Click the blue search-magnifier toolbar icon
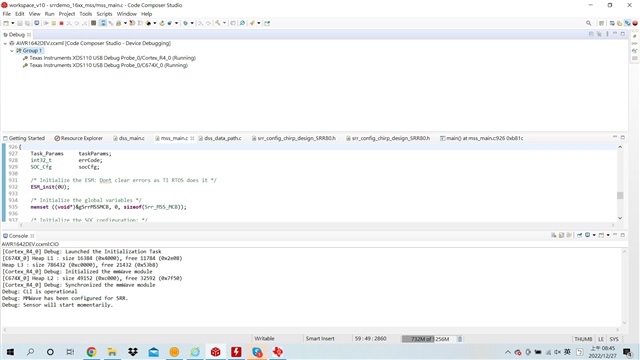 [x=242, y=23]
